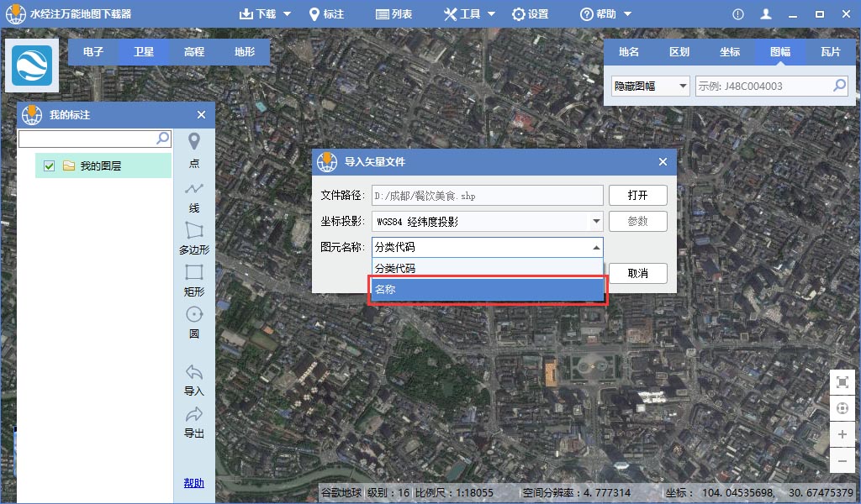Select the 多边形 (polygon) drawing tool

pos(193,238)
